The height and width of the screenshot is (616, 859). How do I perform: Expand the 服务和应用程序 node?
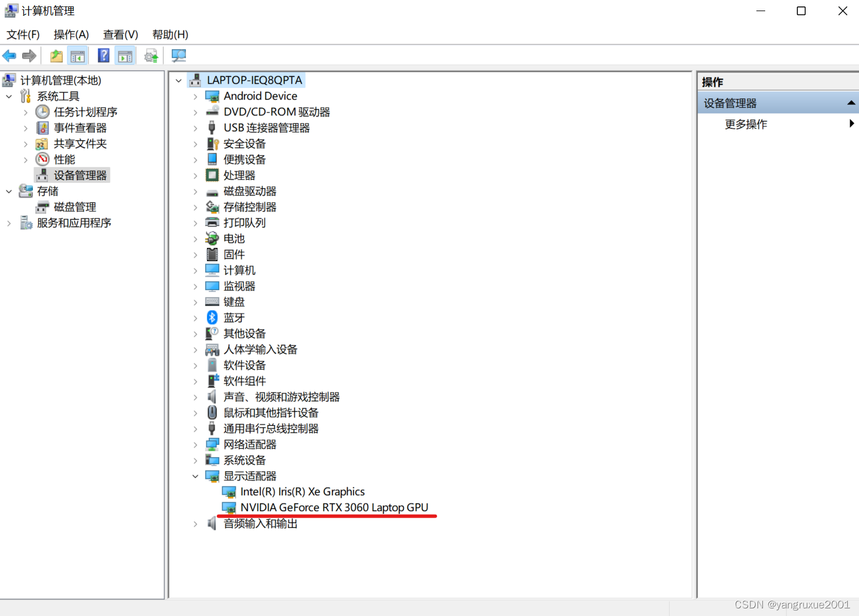tap(9, 223)
